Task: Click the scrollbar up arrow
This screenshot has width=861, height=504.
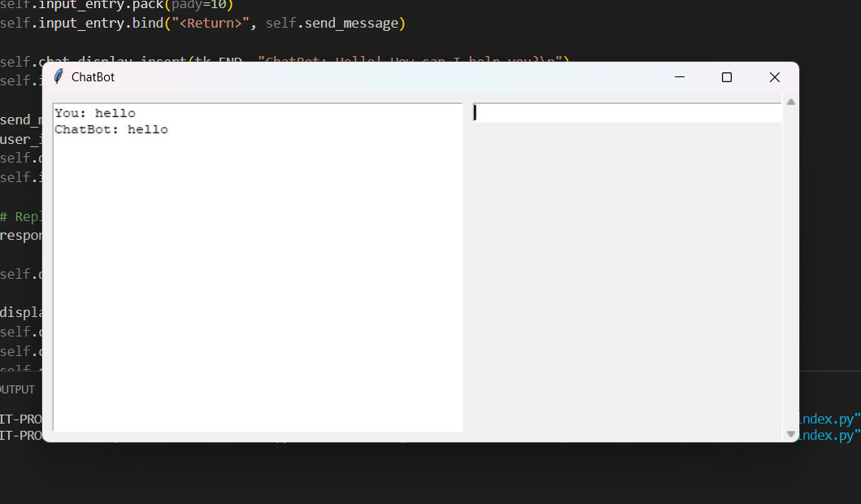Action: click(x=790, y=102)
